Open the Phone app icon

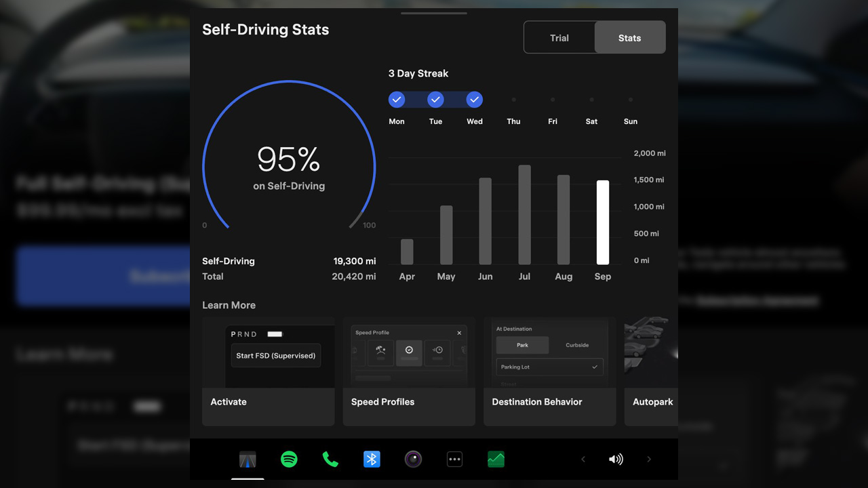pos(330,460)
